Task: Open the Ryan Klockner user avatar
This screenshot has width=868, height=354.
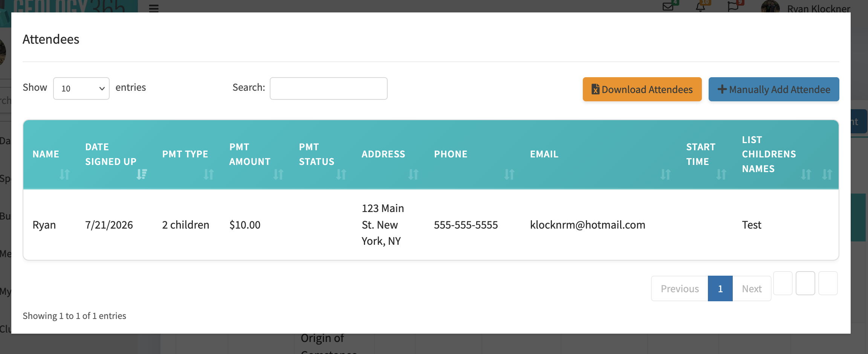Action: [x=770, y=7]
